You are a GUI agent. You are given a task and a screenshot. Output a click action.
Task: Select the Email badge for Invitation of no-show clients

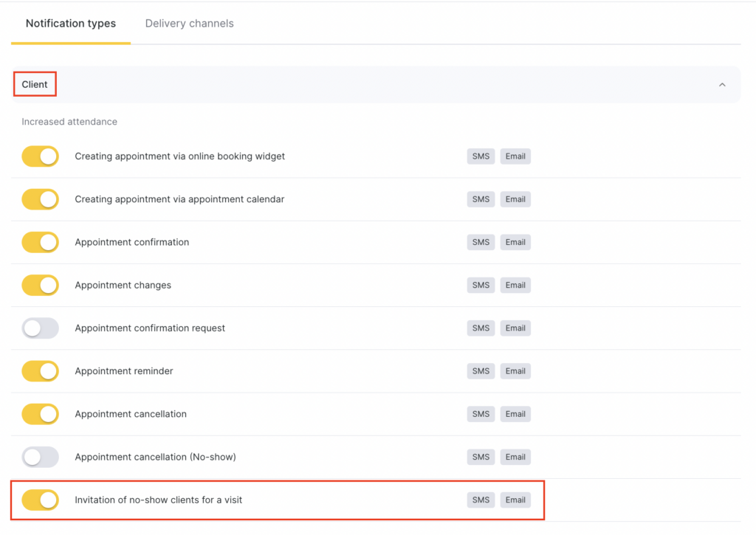point(515,500)
